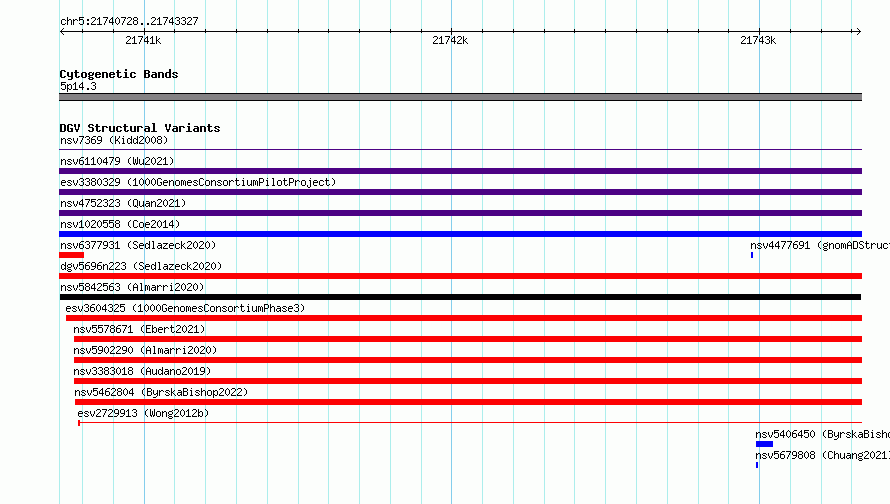Click the nsv5578671 (Ebert2021) label
The image size is (890, 504).
pyautogui.click(x=139, y=329)
